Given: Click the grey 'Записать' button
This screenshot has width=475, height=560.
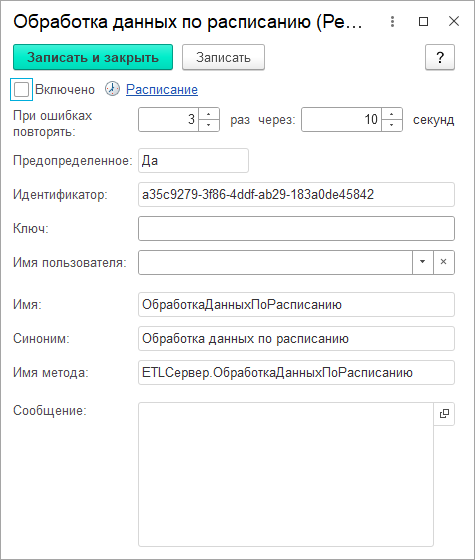Looking at the screenshot, I should tap(223, 57).
